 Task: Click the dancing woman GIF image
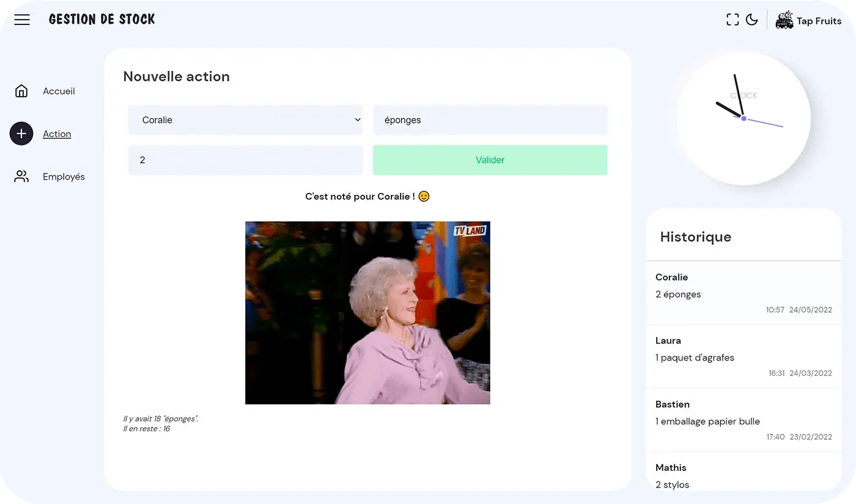click(x=367, y=312)
